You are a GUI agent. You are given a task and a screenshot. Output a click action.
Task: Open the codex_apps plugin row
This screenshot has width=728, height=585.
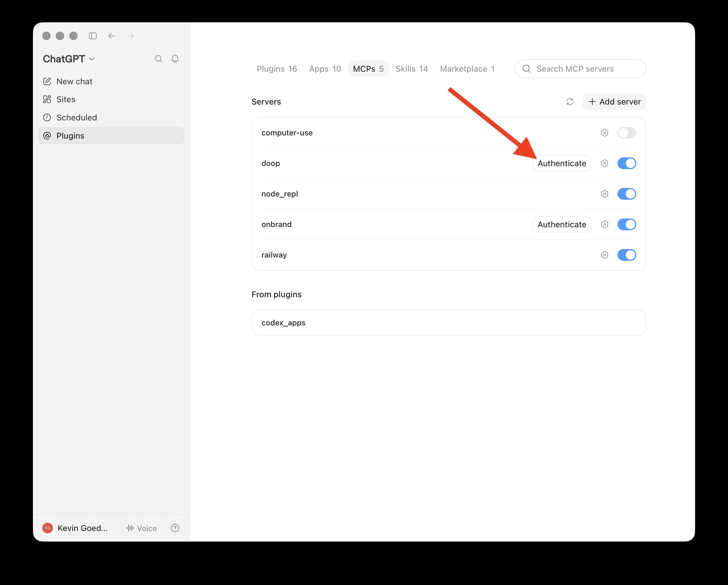pyautogui.click(x=449, y=323)
